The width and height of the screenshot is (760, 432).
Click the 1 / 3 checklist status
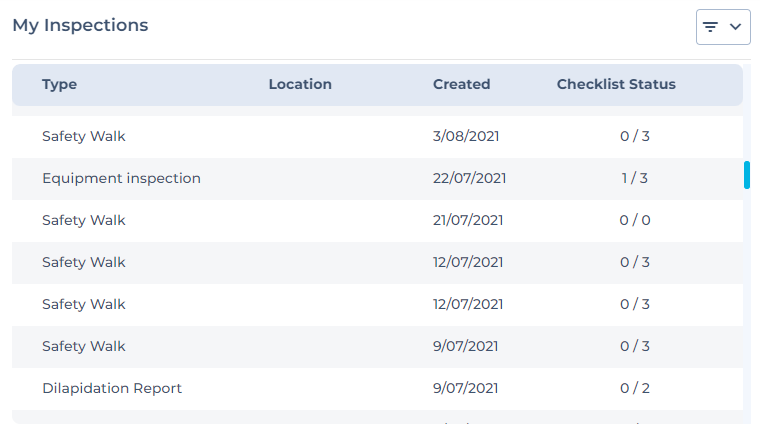coord(634,178)
